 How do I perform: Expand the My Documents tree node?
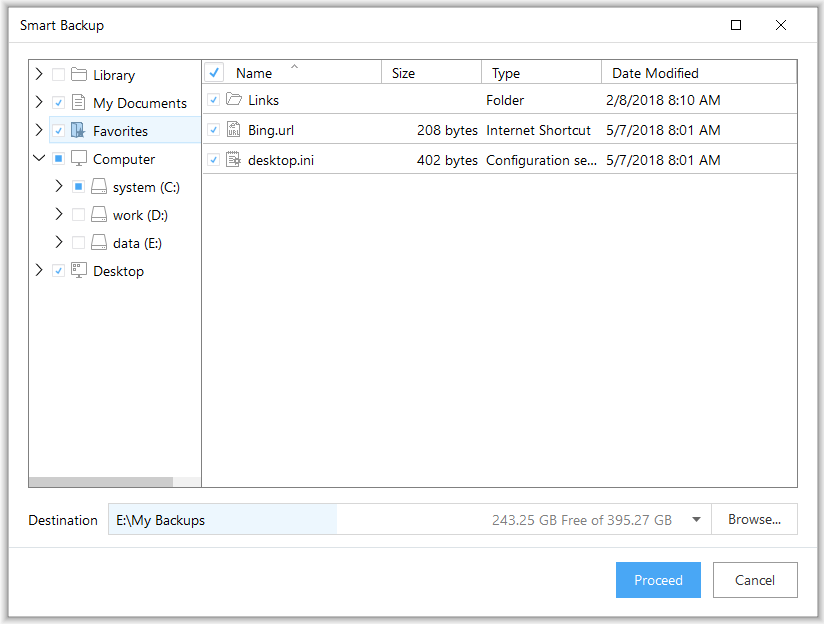(39, 103)
